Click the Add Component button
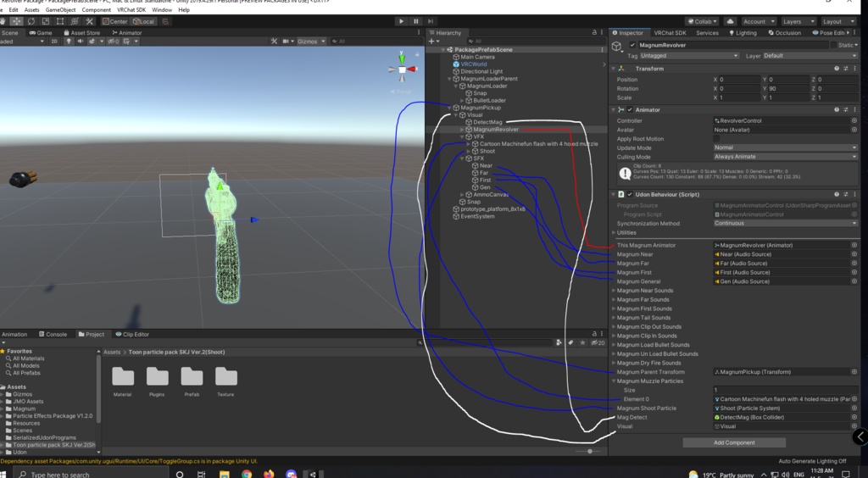868x478 pixels. tap(734, 442)
